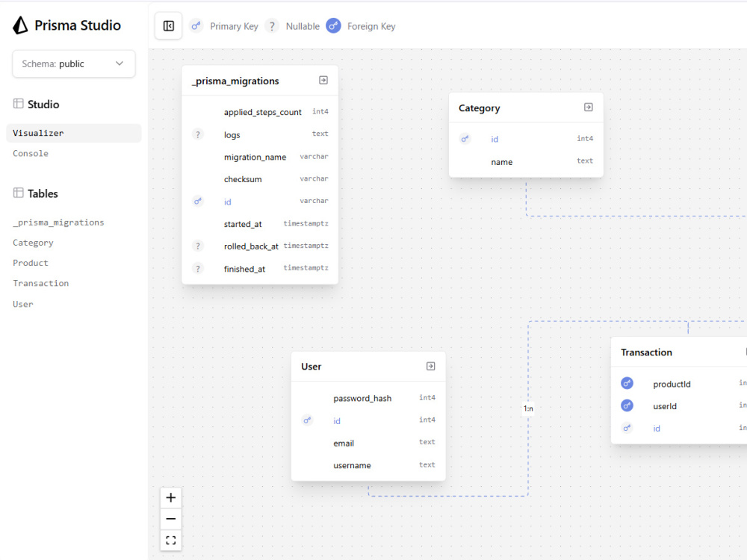Open Transaction in the Tables list
Viewport: 747px width, 560px height.
[40, 283]
